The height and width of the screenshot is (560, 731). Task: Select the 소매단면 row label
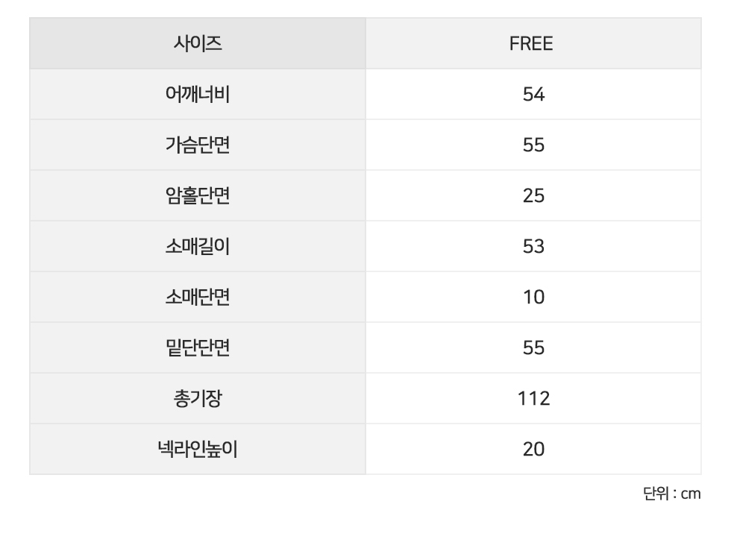tap(197, 298)
